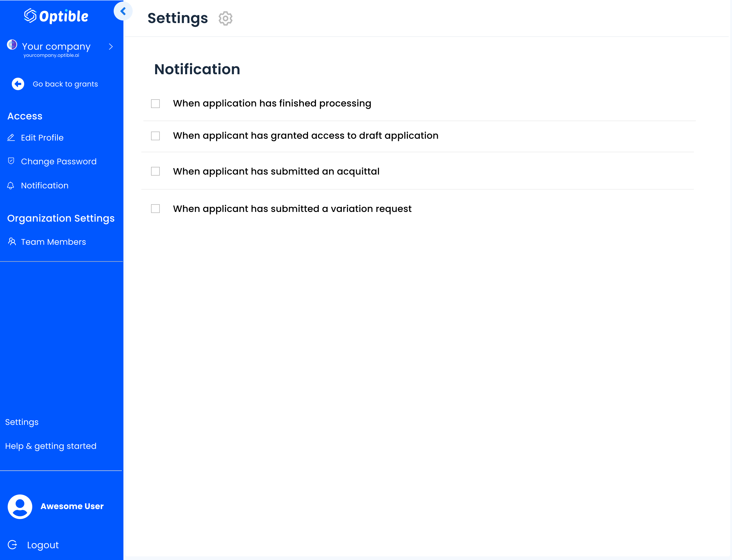The height and width of the screenshot is (560, 732).
Task: Toggle the variation request notification checkbox
Action: pyautogui.click(x=155, y=209)
